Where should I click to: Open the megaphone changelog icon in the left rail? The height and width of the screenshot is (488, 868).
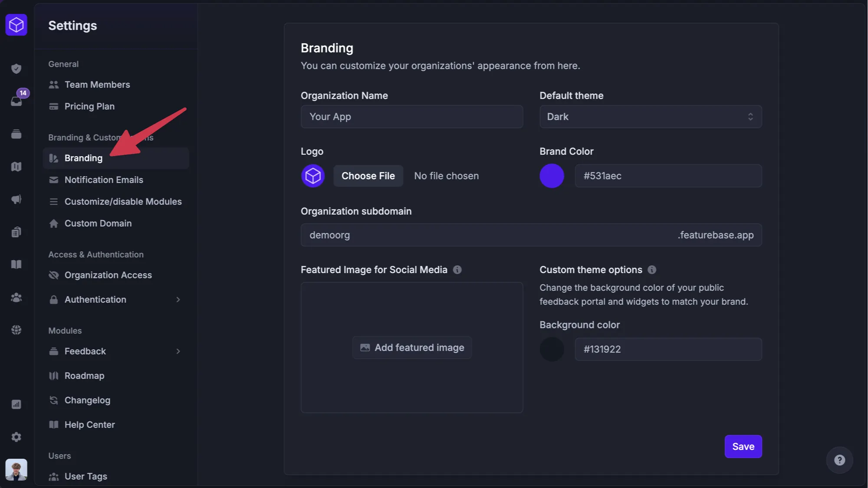(x=16, y=199)
